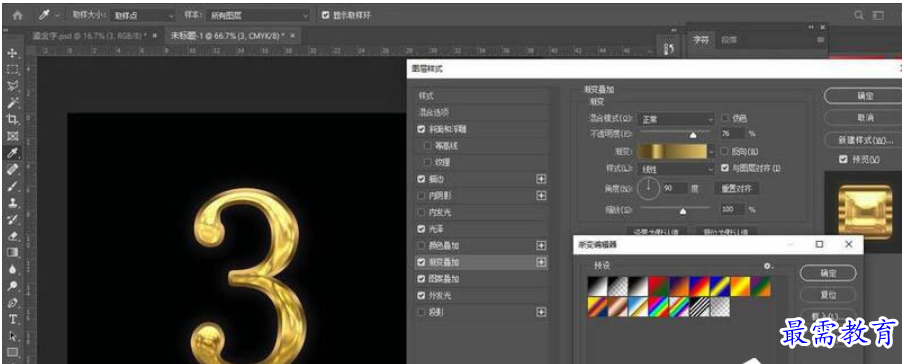Select the Dodge tool
This screenshot has width=904, height=364.
pyautogui.click(x=12, y=286)
